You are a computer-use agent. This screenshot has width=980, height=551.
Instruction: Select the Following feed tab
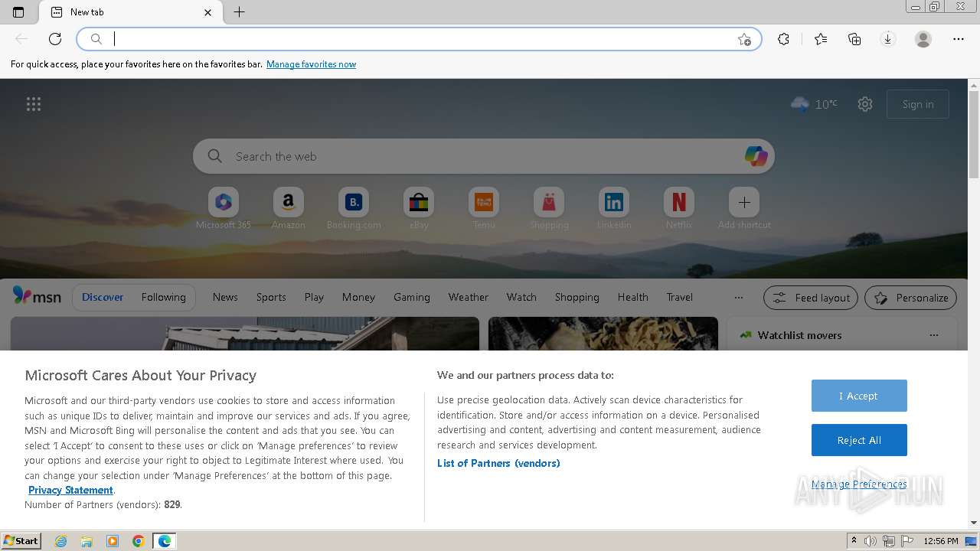coord(163,297)
